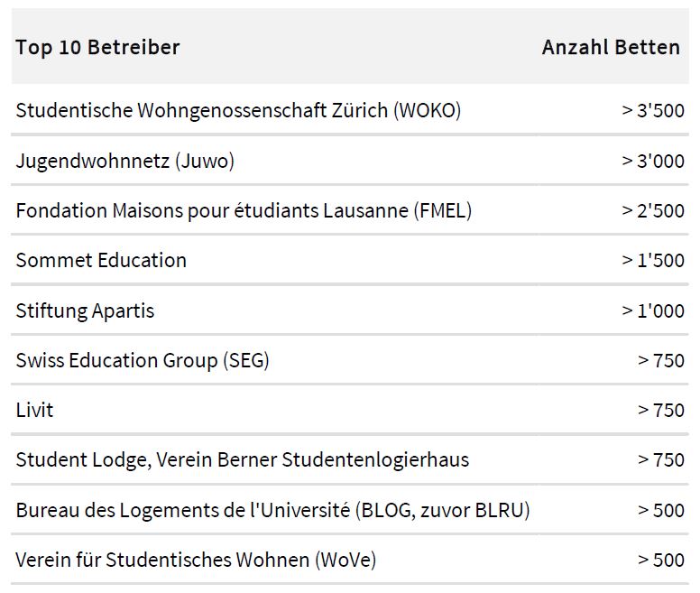
Task: Click the '> 3'000' bed count value
Action: (x=653, y=161)
